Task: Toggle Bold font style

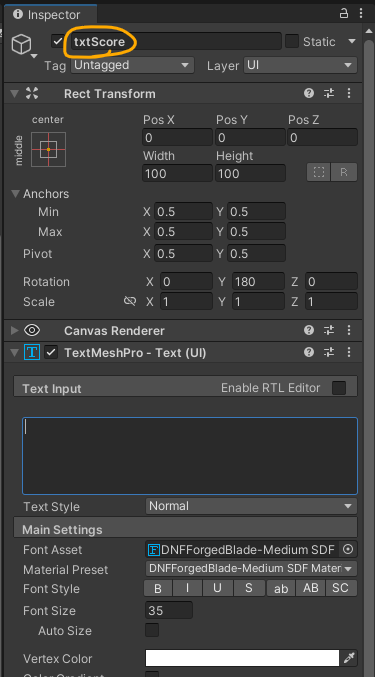Action: click(x=158, y=588)
